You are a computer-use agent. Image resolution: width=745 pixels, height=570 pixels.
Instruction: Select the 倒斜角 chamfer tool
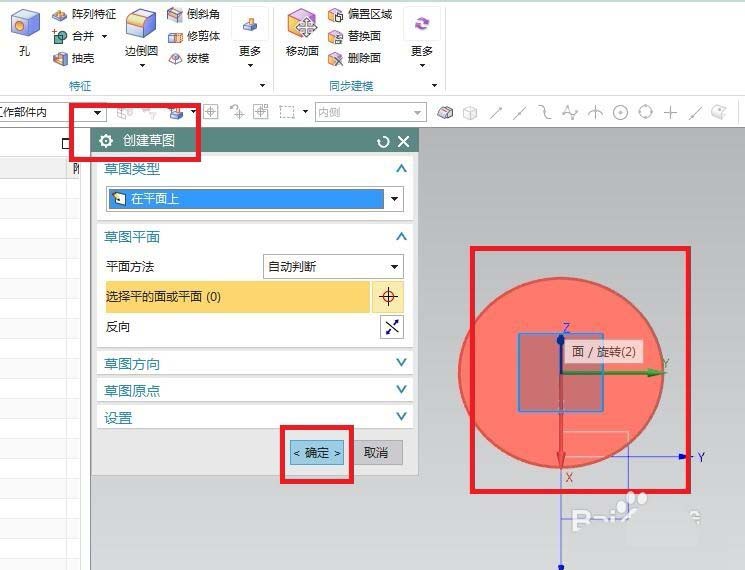click(194, 14)
